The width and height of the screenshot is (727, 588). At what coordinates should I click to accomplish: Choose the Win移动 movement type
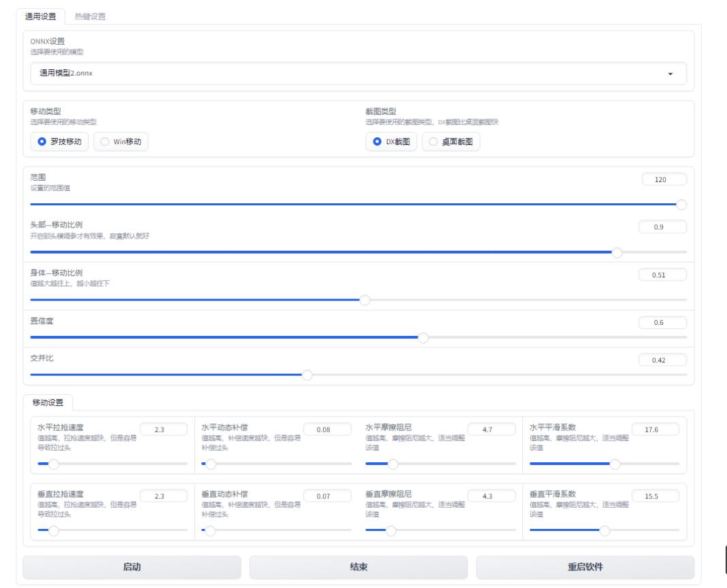click(x=121, y=141)
